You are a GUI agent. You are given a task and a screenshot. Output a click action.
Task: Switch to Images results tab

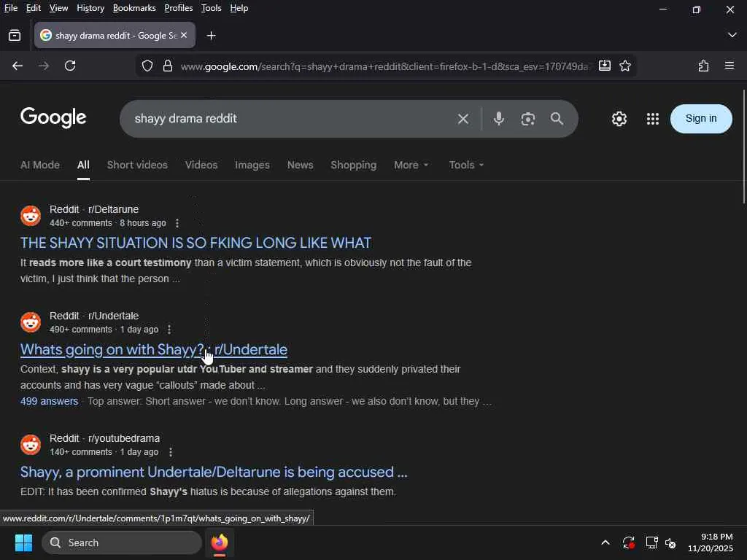click(252, 165)
